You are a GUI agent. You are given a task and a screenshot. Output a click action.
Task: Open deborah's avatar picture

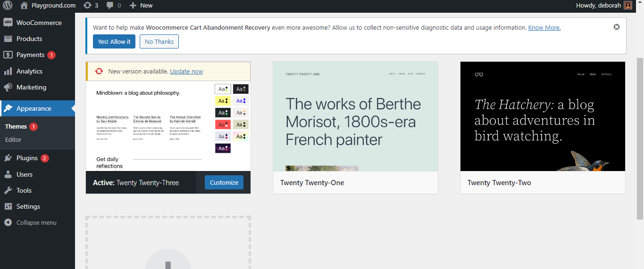pyautogui.click(x=628, y=6)
